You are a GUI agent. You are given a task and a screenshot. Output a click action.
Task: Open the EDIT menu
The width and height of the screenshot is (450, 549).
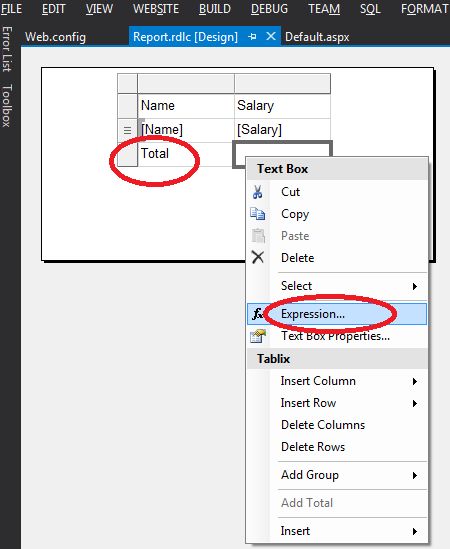(x=53, y=9)
